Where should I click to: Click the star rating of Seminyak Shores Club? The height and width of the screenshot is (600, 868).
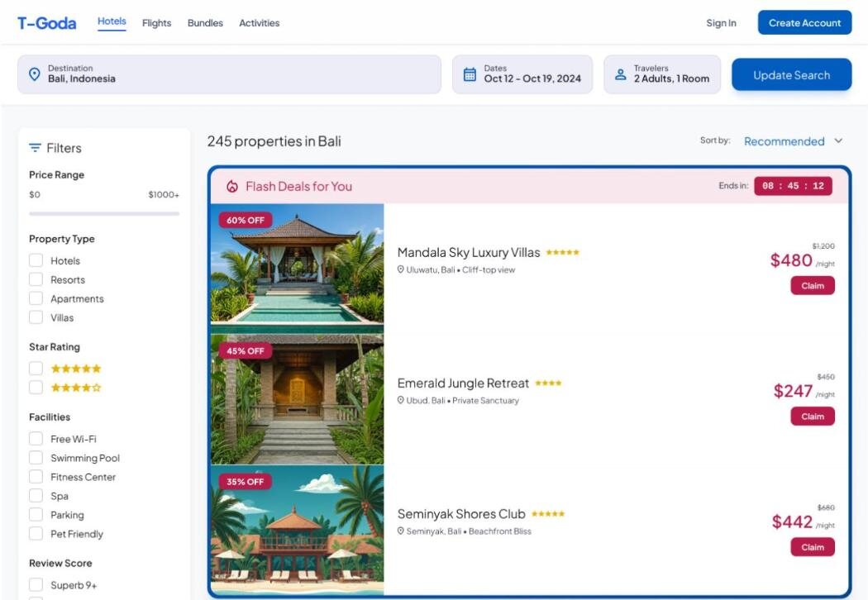(x=548, y=514)
